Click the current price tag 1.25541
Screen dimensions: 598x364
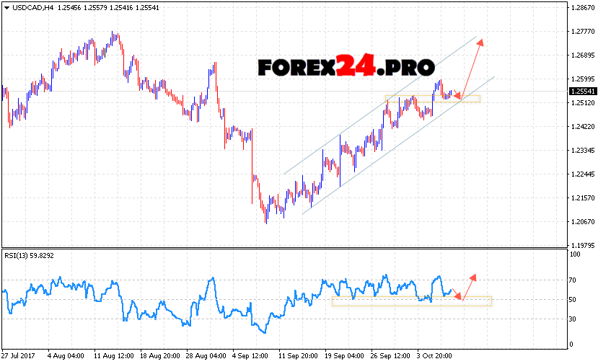[x=582, y=92]
